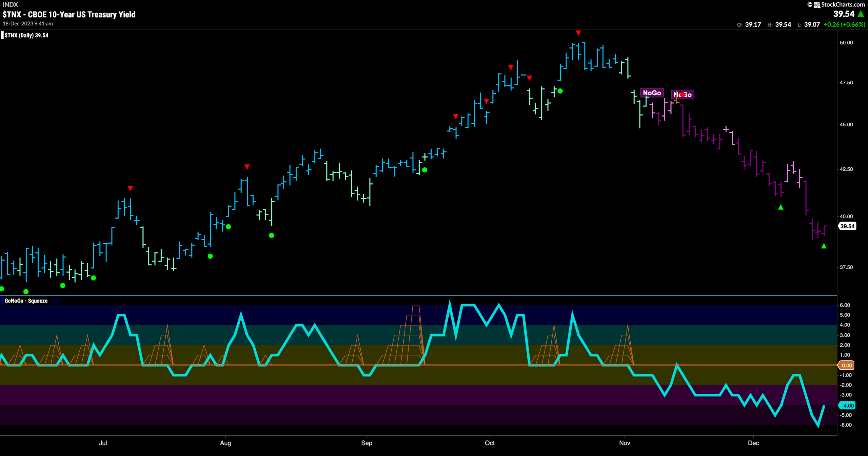Click the $TNX (Daily) 39.54 legend label

[x=26, y=35]
